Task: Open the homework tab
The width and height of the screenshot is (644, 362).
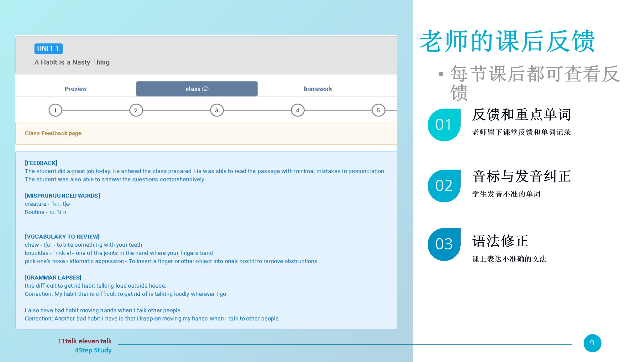Action: [x=318, y=89]
